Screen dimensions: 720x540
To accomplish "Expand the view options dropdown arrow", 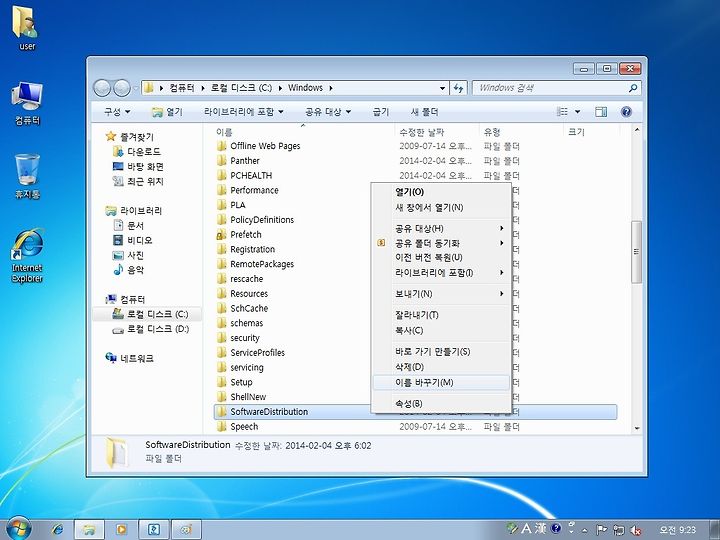I will [x=577, y=112].
